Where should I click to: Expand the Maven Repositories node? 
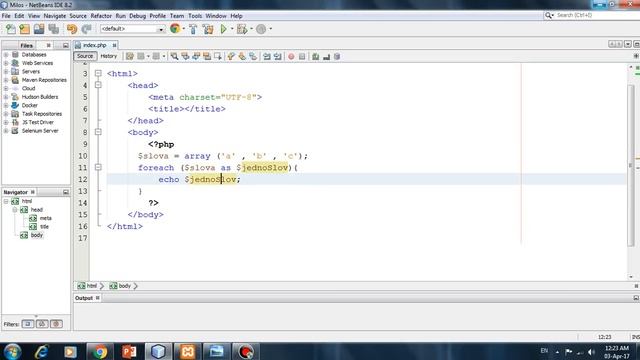point(6,80)
